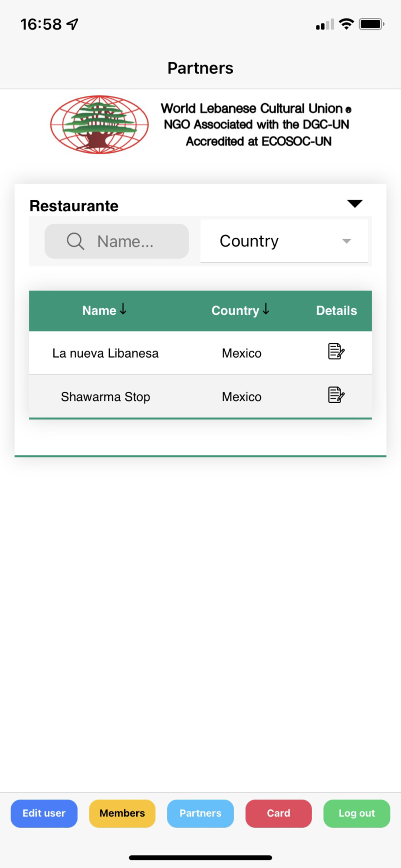
Task: Select Shawarma Stop name cell
Action: (105, 397)
